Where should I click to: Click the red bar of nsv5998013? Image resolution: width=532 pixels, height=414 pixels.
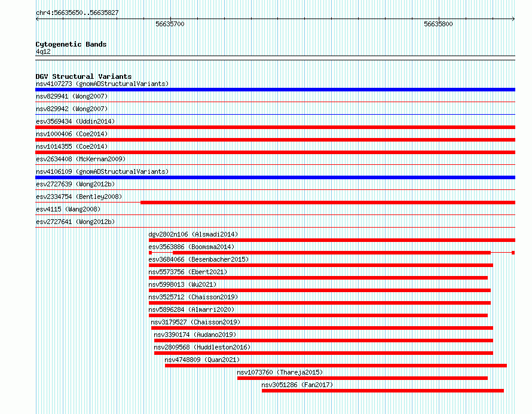click(320, 290)
